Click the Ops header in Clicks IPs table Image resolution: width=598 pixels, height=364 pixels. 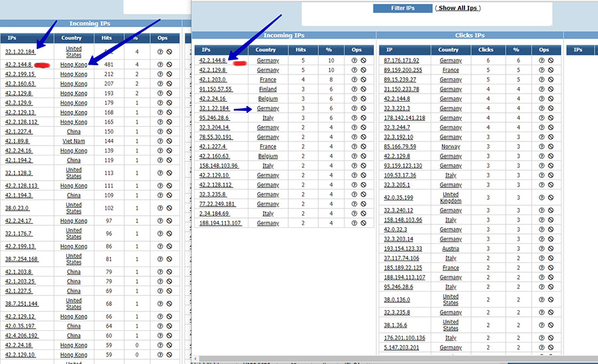tap(544, 50)
